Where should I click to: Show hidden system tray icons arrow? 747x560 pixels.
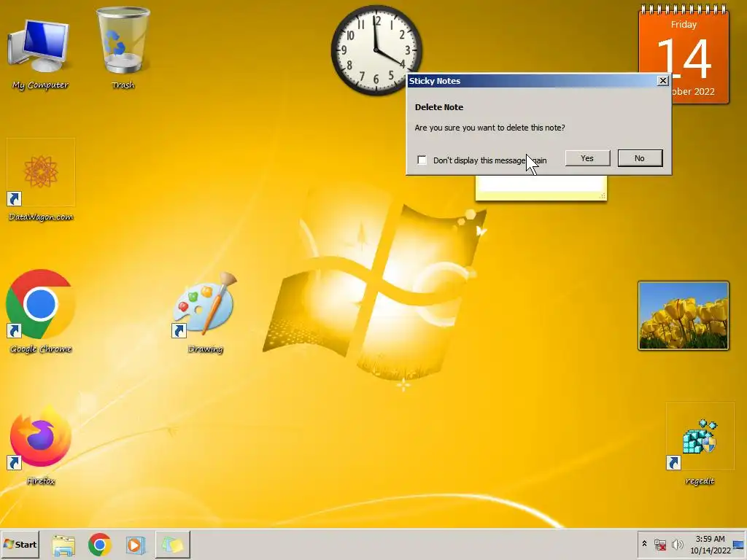pyautogui.click(x=645, y=544)
